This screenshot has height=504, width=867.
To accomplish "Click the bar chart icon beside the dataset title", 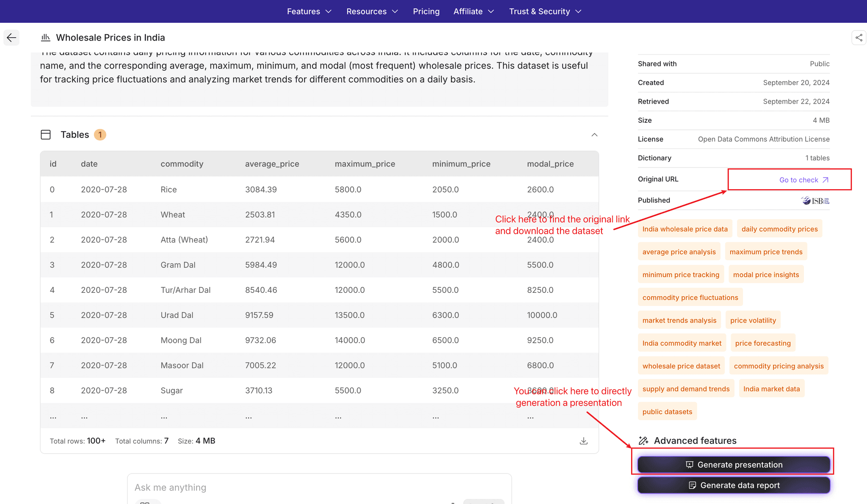I will (x=46, y=37).
